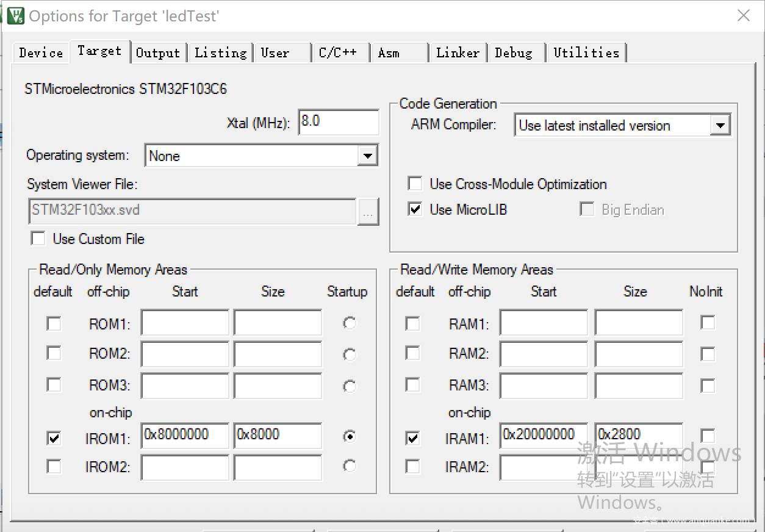Viewport: 765px width, 532px height.
Task: Select the Output tab
Action: click(157, 53)
